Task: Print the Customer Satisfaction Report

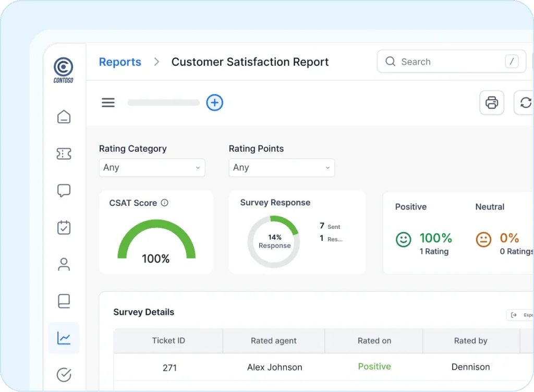Action: 491,102
